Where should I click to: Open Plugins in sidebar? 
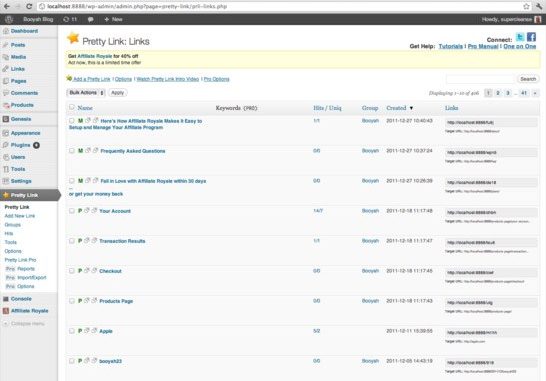coord(20,145)
